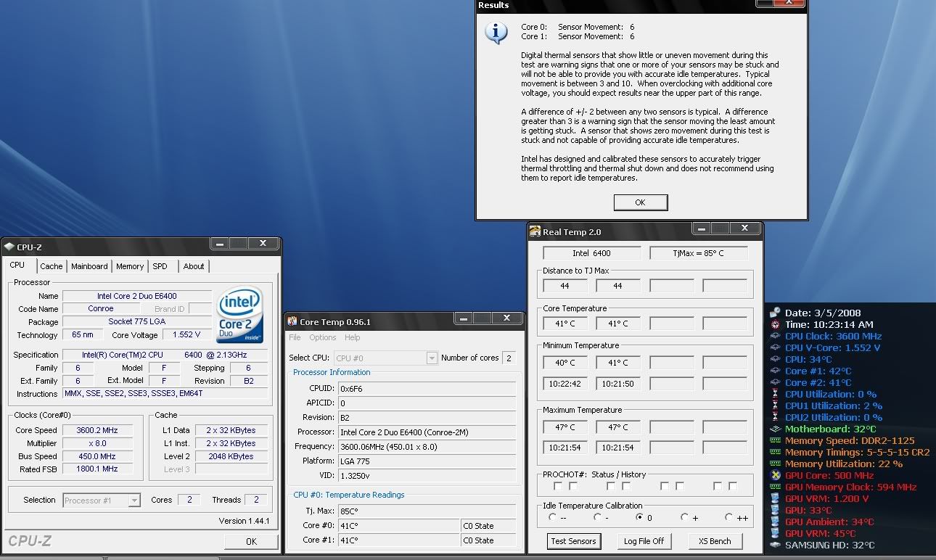Open the Select CPU dropdown in Core Temp
936x560 pixels.
385,358
